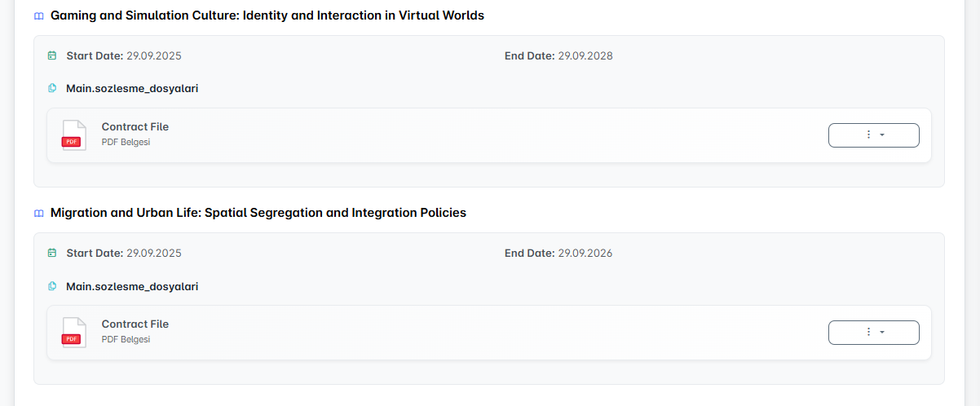Click the book icon beside Gaming and Simulation Culture
The image size is (980, 406).
(x=38, y=15)
